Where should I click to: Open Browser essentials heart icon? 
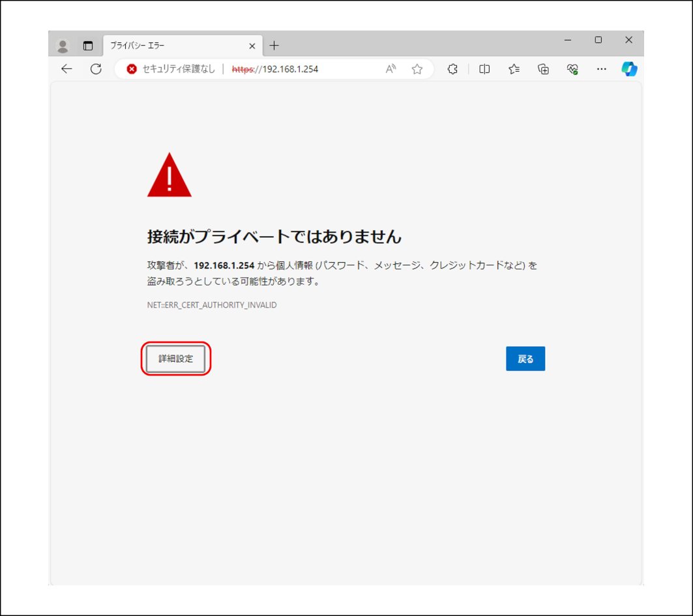(572, 69)
